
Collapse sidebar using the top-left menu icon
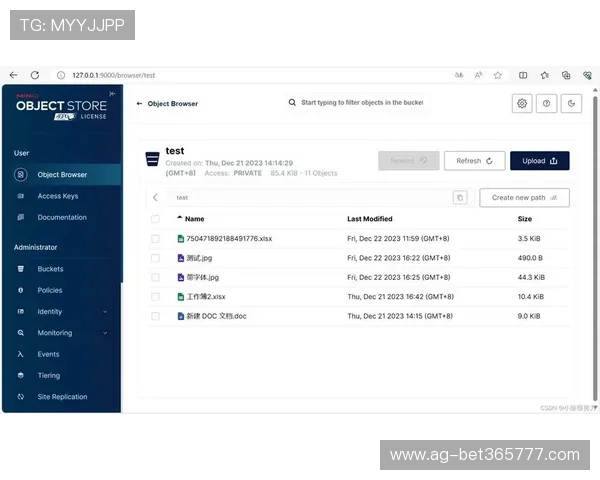(112, 94)
